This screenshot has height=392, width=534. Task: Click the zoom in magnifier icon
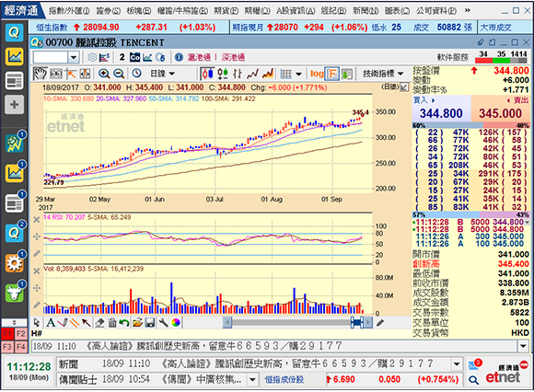click(104, 74)
